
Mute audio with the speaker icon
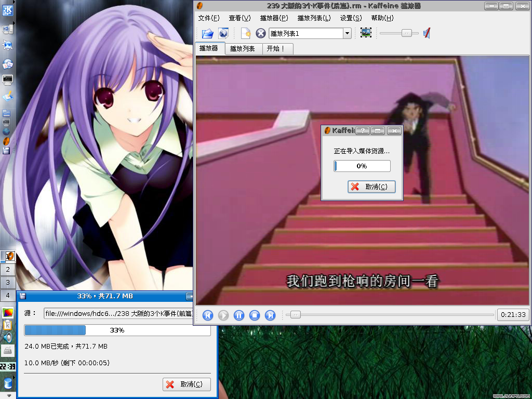[427, 33]
